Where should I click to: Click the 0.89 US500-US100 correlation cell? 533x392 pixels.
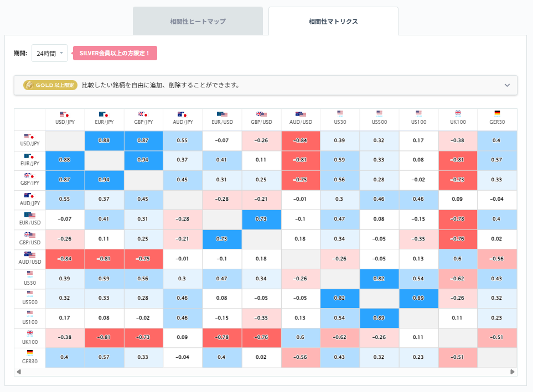click(418, 297)
